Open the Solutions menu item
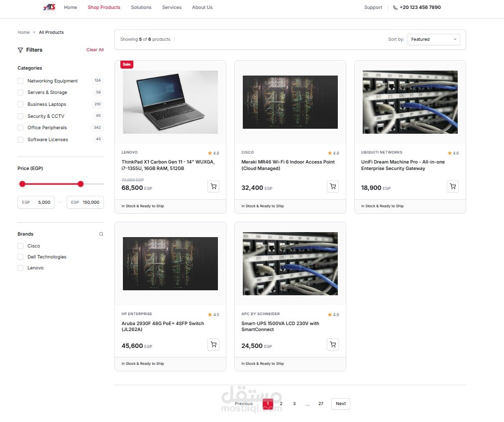Viewport: 504px width, 422px height. point(141,7)
